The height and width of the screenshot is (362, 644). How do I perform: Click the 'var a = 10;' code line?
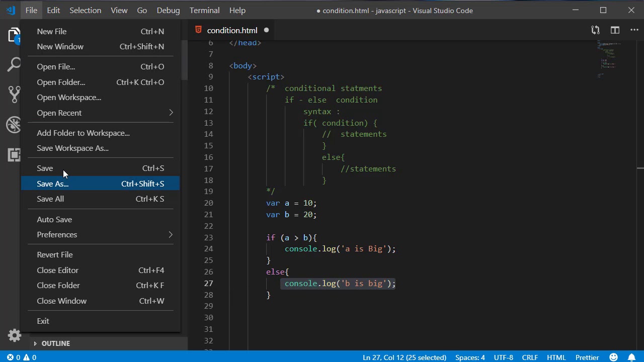291,203
